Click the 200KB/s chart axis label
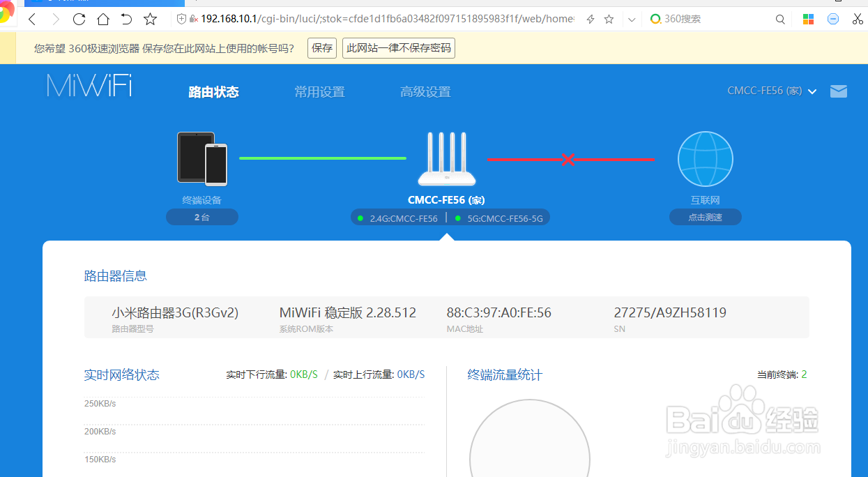Screen dimensions: 868x477 coord(100,432)
